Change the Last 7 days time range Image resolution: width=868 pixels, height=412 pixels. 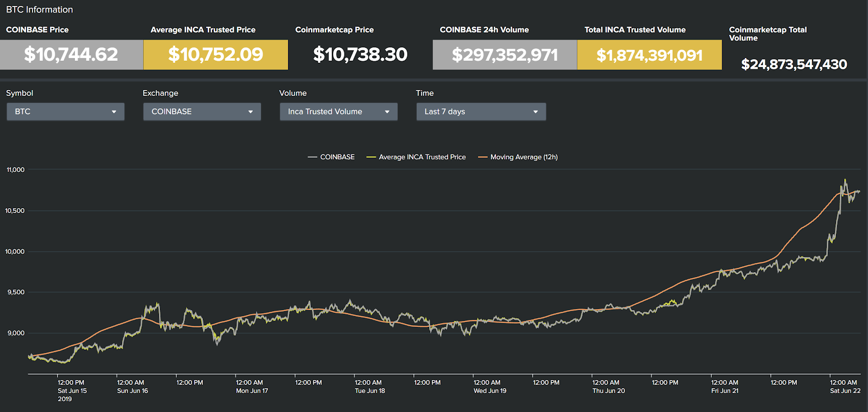coord(481,112)
